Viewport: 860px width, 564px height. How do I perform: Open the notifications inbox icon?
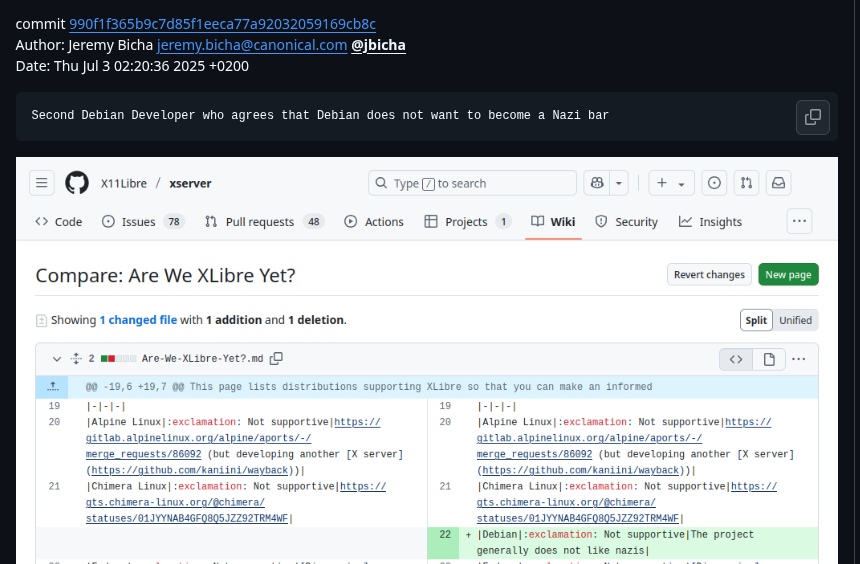click(778, 183)
